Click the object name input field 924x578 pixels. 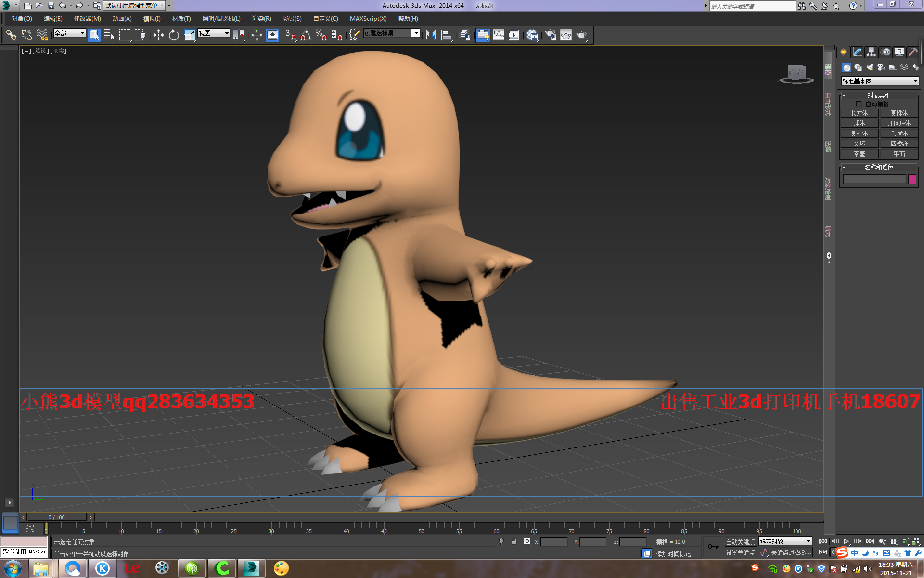point(874,179)
